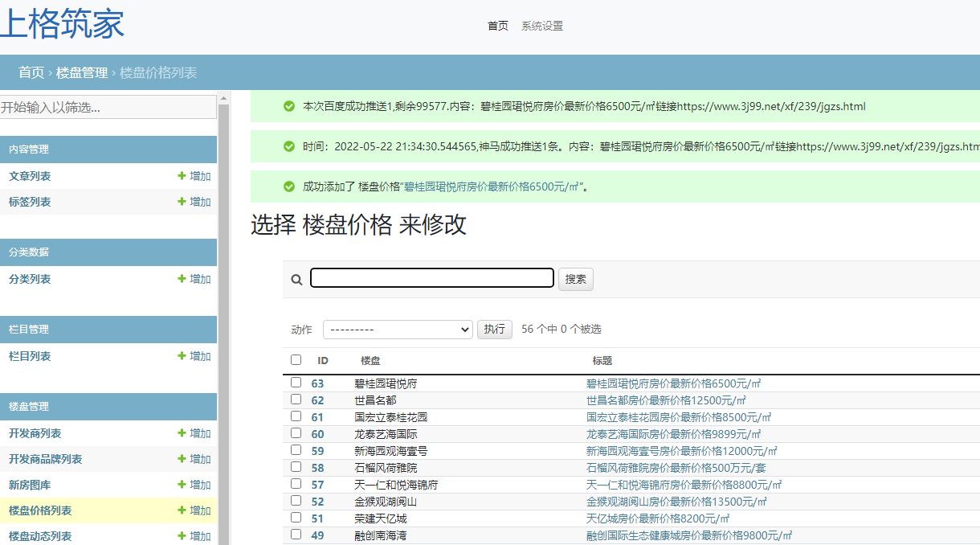Image resolution: width=980 pixels, height=545 pixels.
Task: Open 系统设置 in the top navigation
Action: click(x=542, y=26)
